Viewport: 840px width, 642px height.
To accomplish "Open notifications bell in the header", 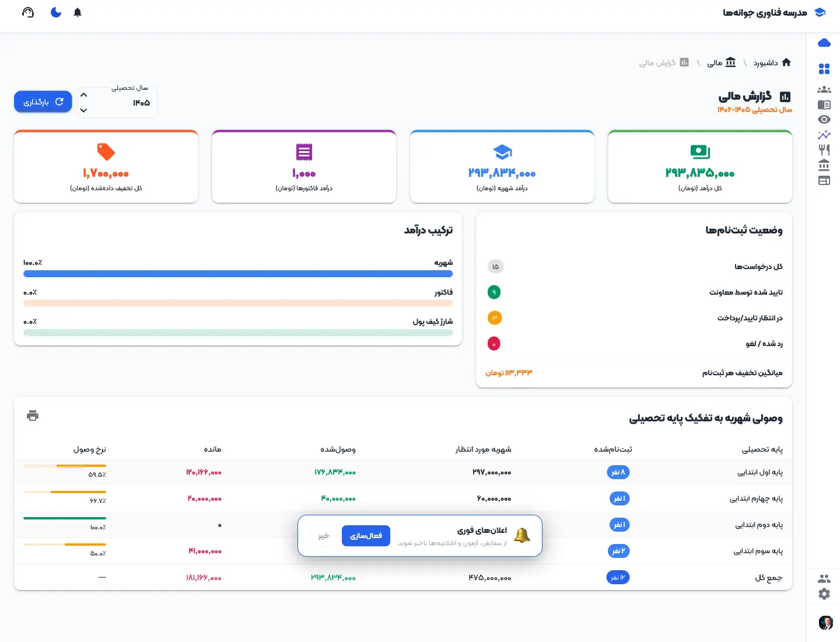I will point(78,12).
